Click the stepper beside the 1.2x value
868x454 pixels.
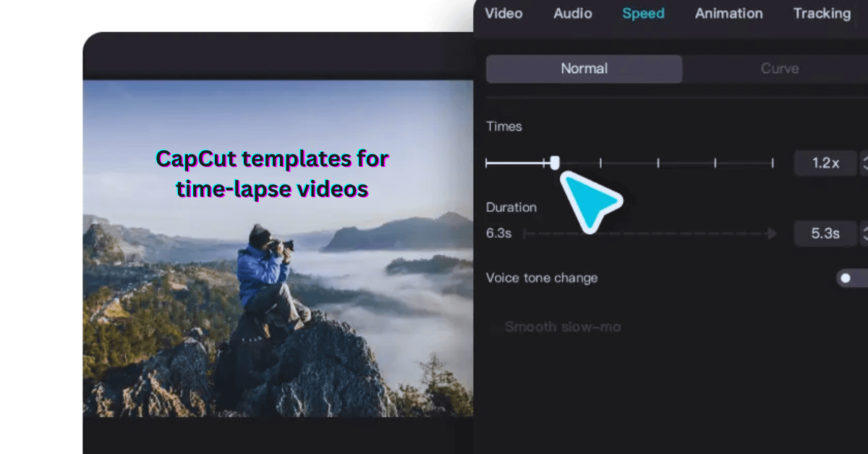point(864,163)
